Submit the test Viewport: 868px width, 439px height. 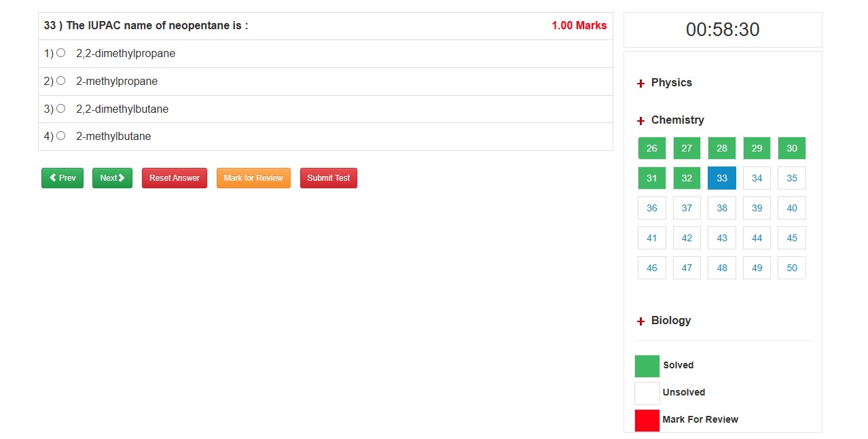tap(328, 177)
